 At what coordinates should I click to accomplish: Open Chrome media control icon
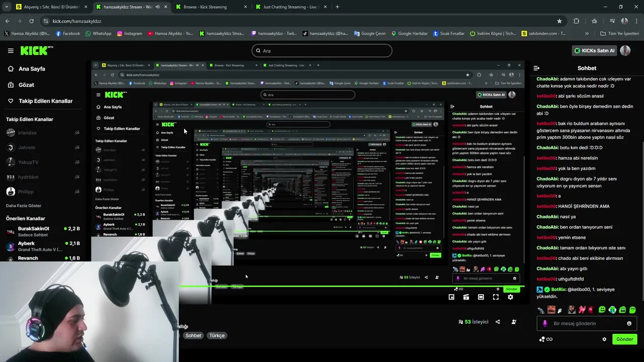[612, 21]
